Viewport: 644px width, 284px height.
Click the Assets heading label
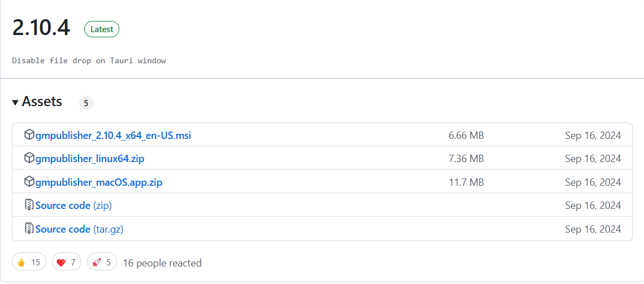click(x=42, y=102)
